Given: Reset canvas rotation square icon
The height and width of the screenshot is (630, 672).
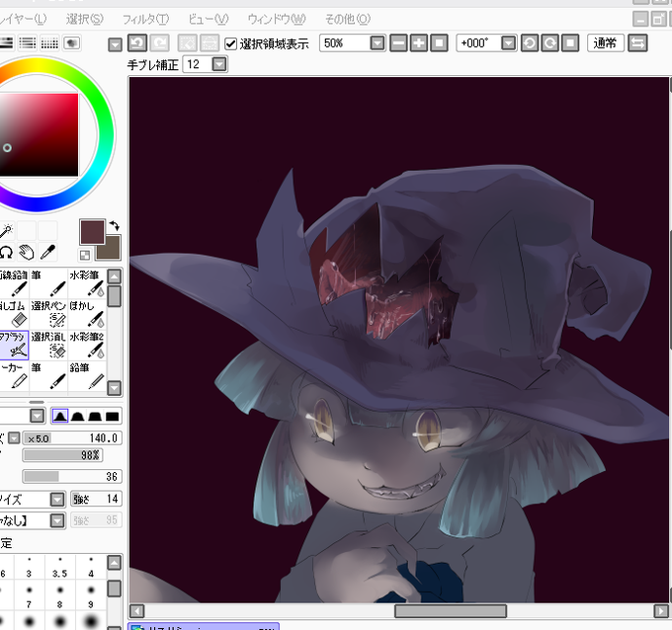Looking at the screenshot, I should 570,43.
